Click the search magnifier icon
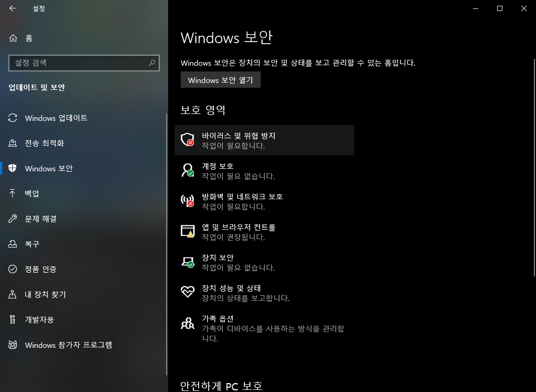 click(152, 63)
